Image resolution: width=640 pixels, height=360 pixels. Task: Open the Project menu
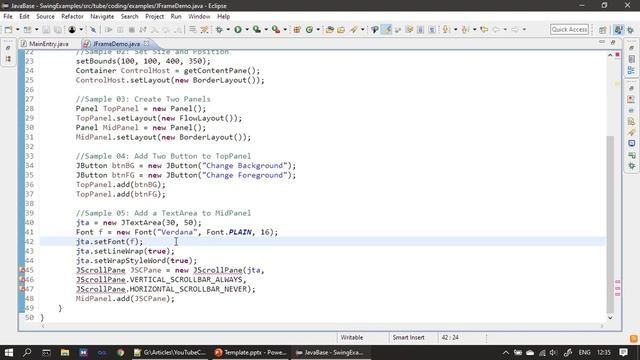tap(154, 16)
